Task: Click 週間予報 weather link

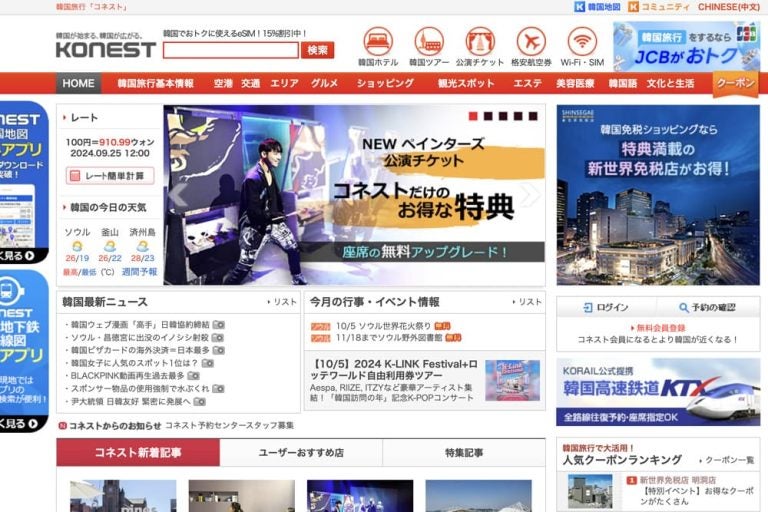Action: tap(140, 272)
